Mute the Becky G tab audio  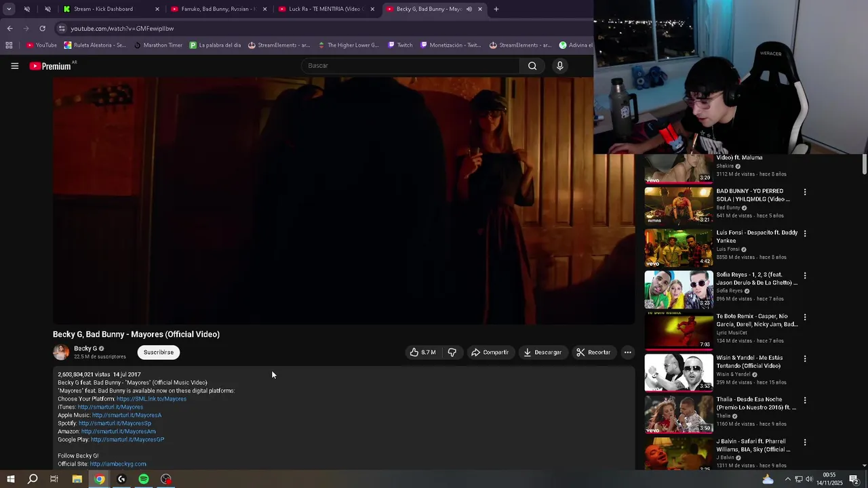(469, 9)
